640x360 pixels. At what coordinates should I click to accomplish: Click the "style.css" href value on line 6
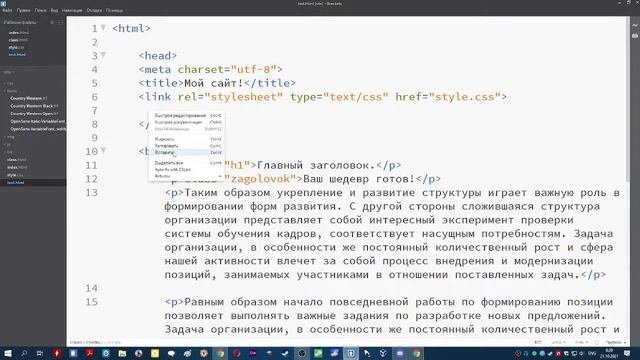[464, 97]
